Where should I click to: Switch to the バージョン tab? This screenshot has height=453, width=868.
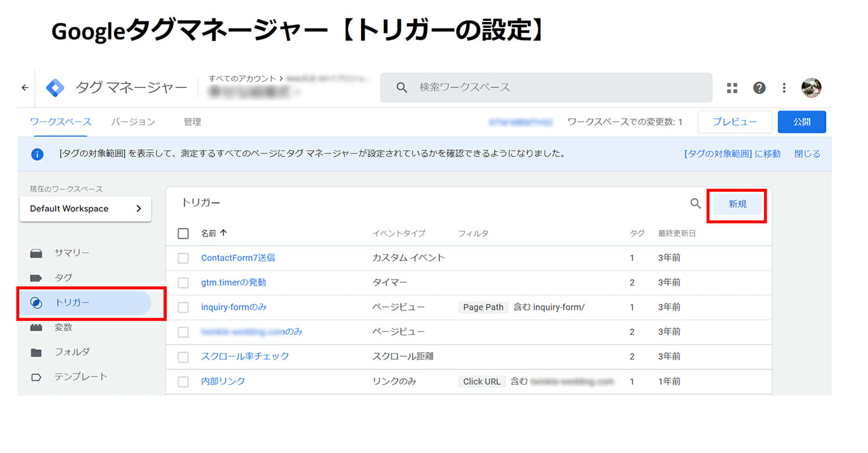133,122
